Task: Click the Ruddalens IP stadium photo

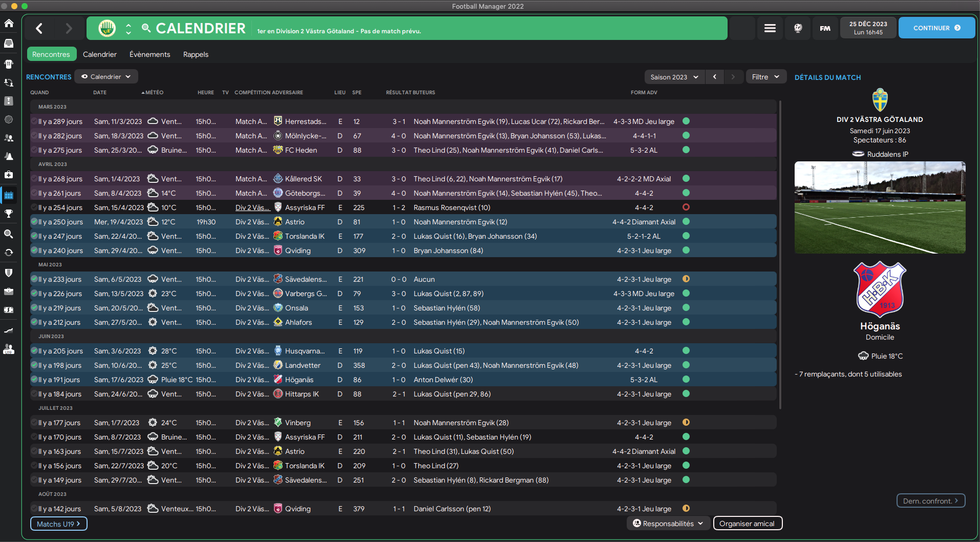Action: click(x=880, y=207)
